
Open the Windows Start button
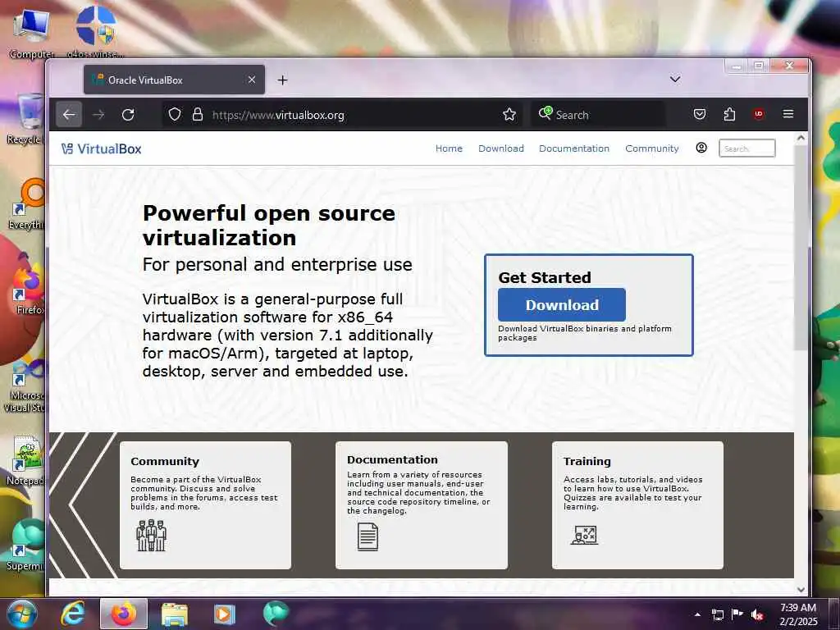pyautogui.click(x=22, y=614)
